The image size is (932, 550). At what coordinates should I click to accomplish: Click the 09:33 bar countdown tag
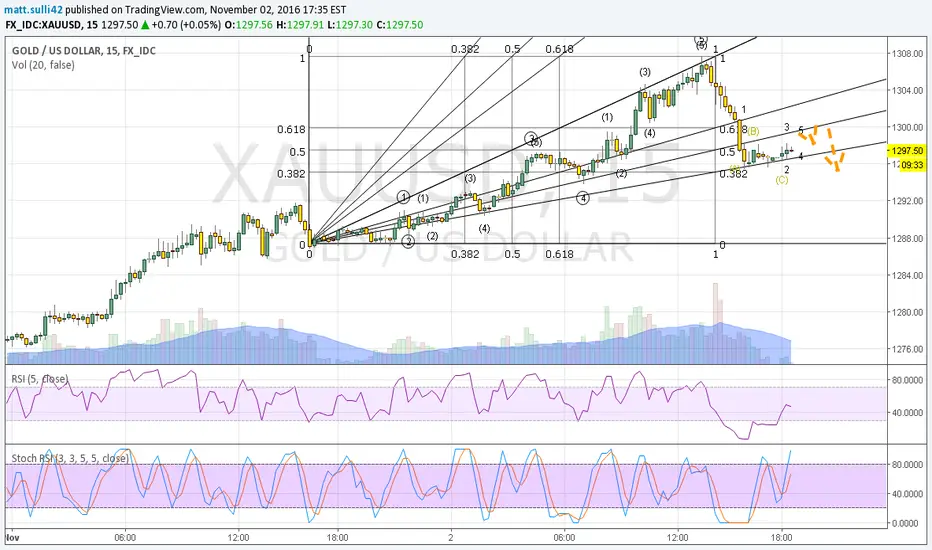tap(912, 165)
